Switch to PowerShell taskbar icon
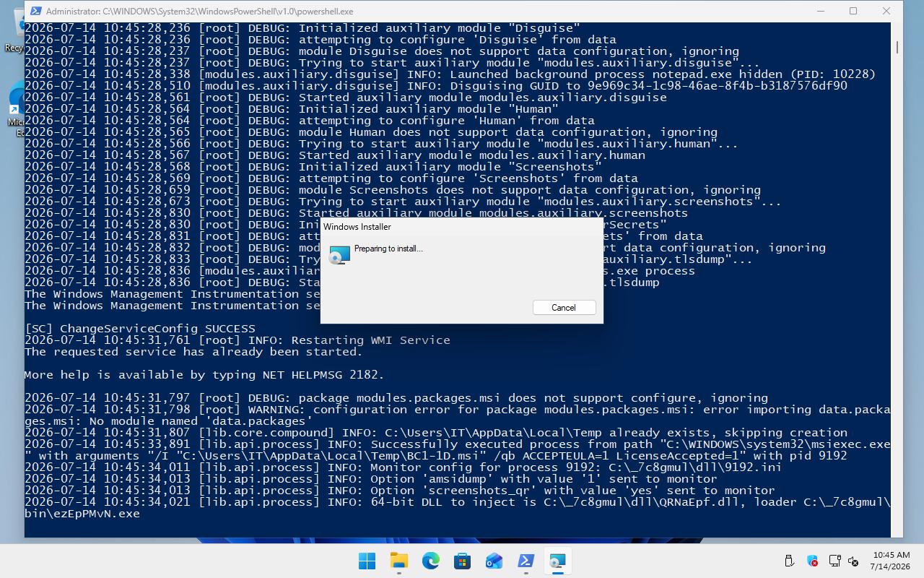 point(526,561)
